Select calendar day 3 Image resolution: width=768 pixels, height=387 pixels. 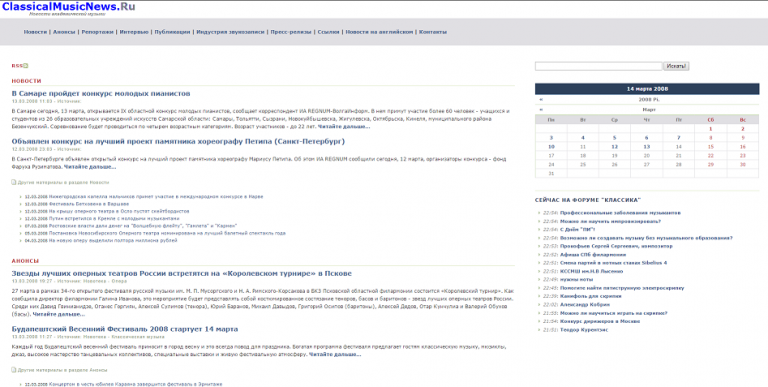tap(551, 138)
